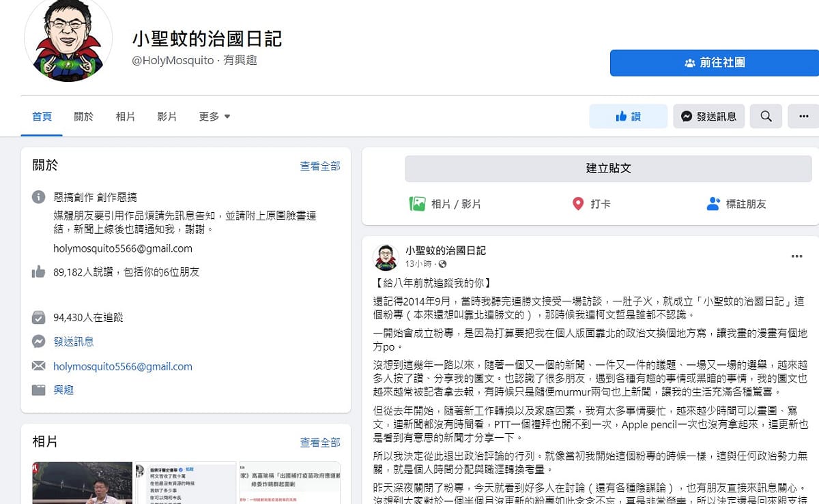The width and height of the screenshot is (819, 504).
Task: Click the Messenger icon in the About panel
Action: (x=39, y=342)
